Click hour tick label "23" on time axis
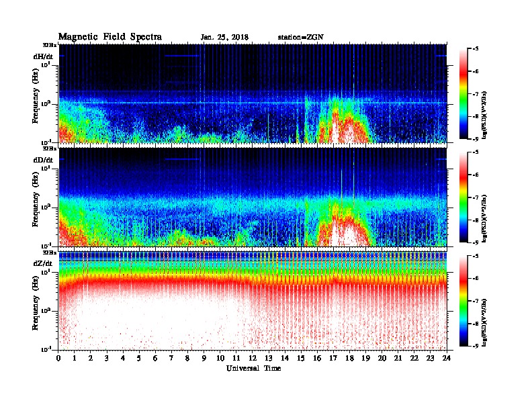Screen dimensions: 532x411 [431, 358]
